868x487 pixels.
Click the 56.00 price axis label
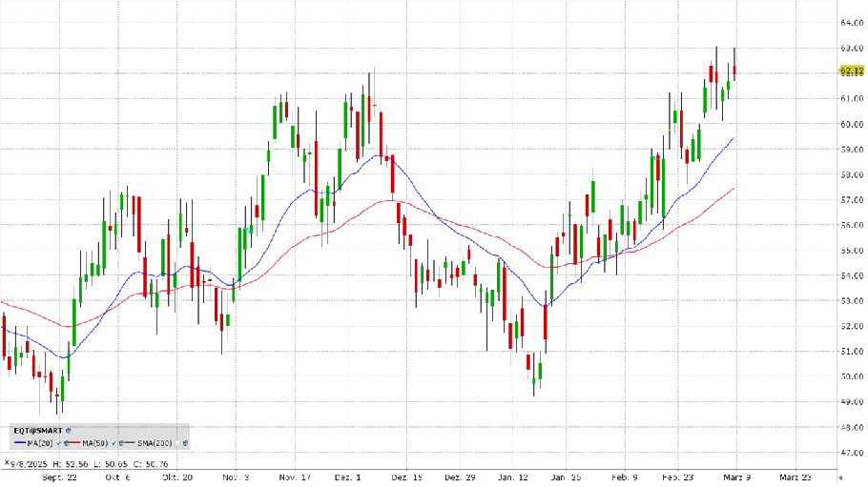click(x=852, y=225)
